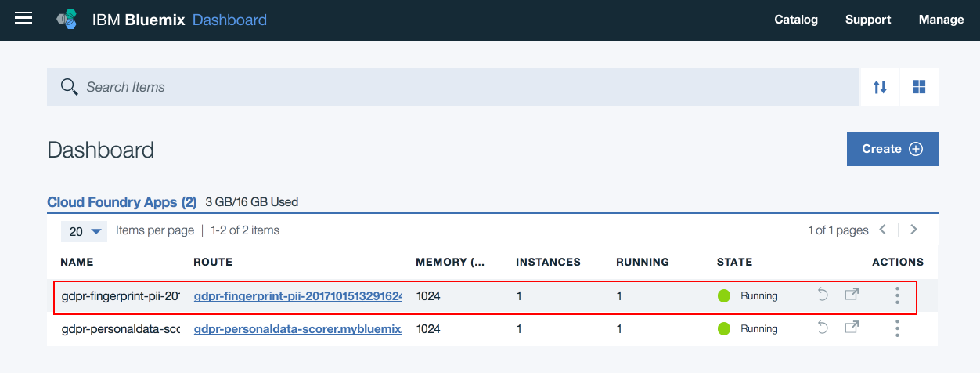Viewport: 980px width, 373px height.
Task: Click the Create button
Action: point(892,149)
